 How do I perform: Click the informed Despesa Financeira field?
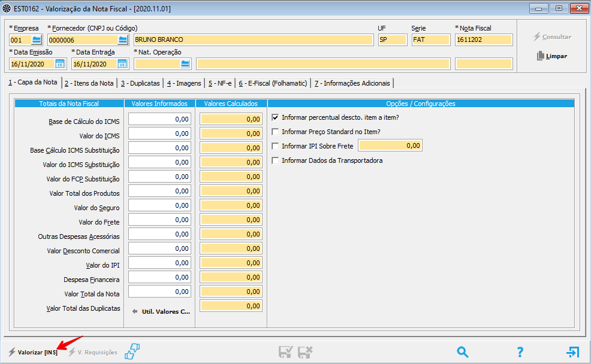click(x=160, y=277)
